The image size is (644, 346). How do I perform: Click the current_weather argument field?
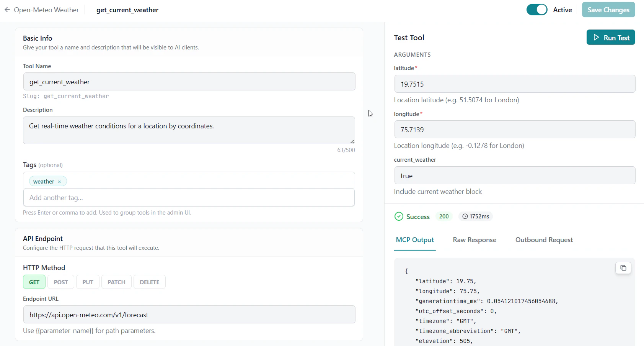pos(515,175)
